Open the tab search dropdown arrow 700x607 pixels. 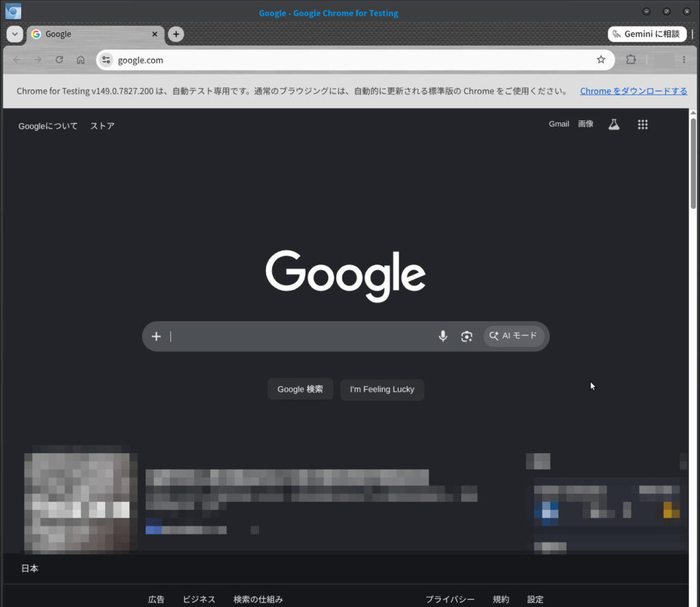tap(15, 34)
